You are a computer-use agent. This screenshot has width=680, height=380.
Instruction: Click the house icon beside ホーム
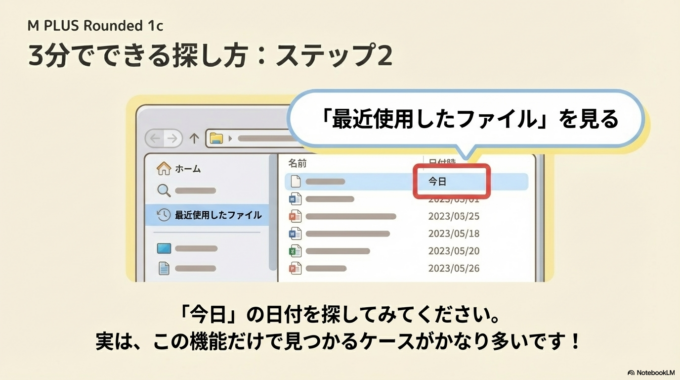[x=163, y=168]
